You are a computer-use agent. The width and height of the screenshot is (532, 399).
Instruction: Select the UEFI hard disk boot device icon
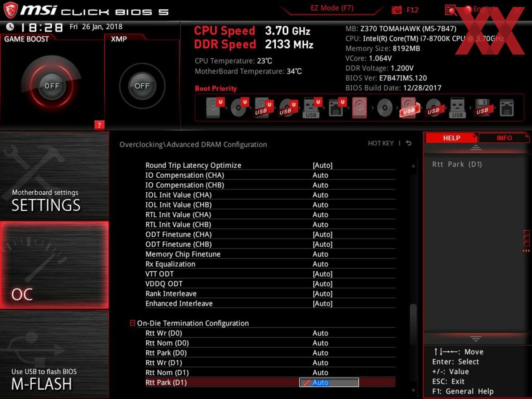[x=214, y=108]
